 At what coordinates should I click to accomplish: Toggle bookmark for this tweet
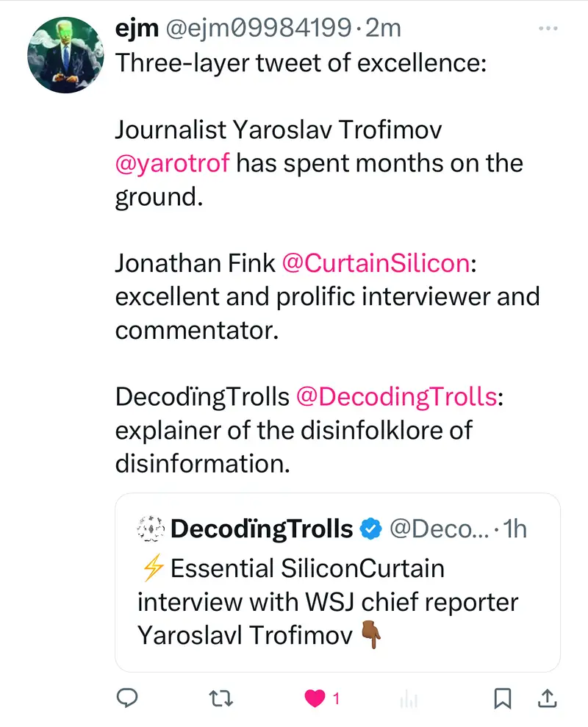click(503, 699)
